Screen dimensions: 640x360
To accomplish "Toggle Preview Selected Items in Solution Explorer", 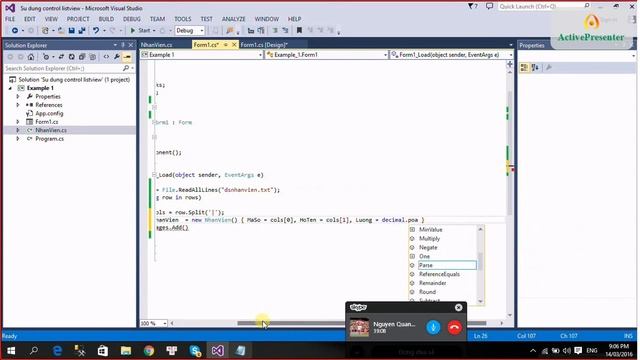I will 127,57.
